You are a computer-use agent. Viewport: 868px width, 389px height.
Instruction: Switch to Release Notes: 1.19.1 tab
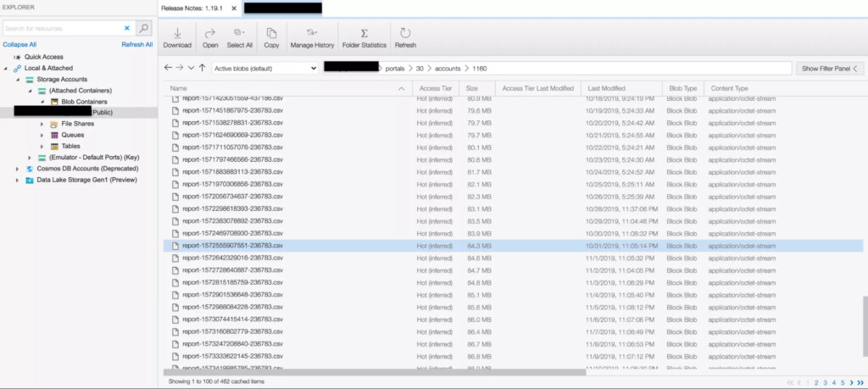coord(193,8)
